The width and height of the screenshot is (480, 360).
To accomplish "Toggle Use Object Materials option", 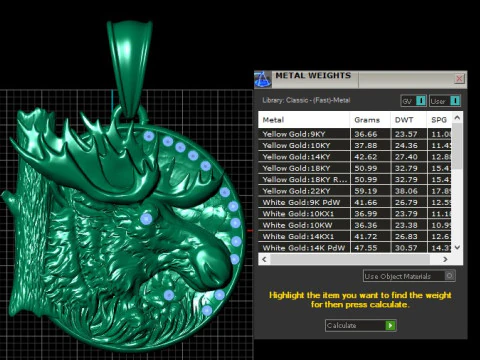I will coord(409,276).
